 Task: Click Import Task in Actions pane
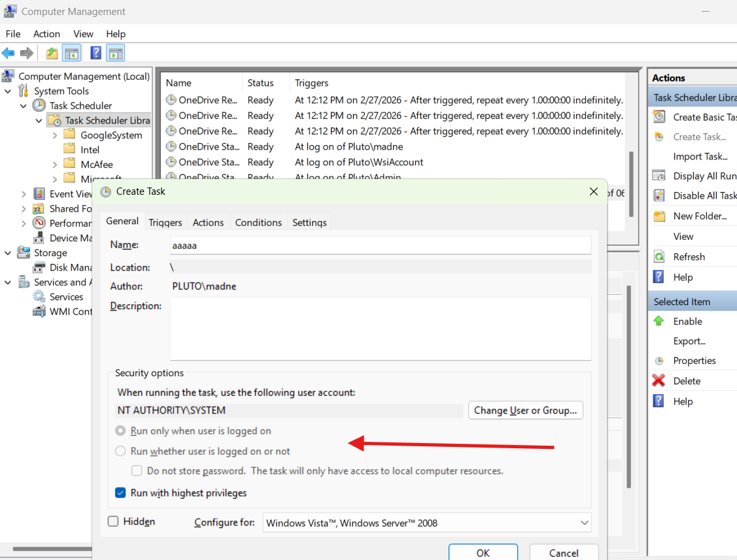[x=700, y=156]
